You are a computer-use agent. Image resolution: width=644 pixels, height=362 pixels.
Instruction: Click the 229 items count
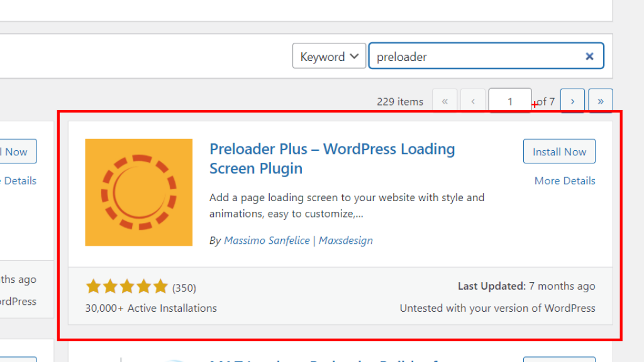[399, 101]
